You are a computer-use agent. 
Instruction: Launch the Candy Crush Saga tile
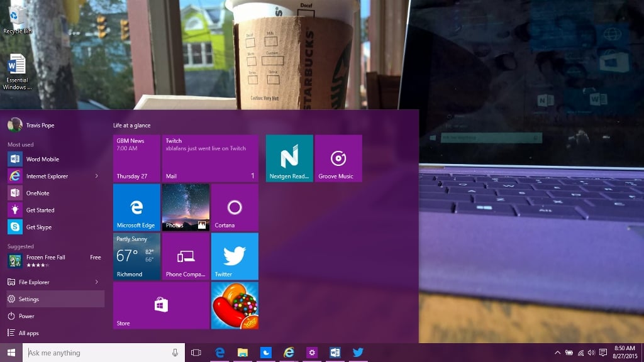(235, 305)
